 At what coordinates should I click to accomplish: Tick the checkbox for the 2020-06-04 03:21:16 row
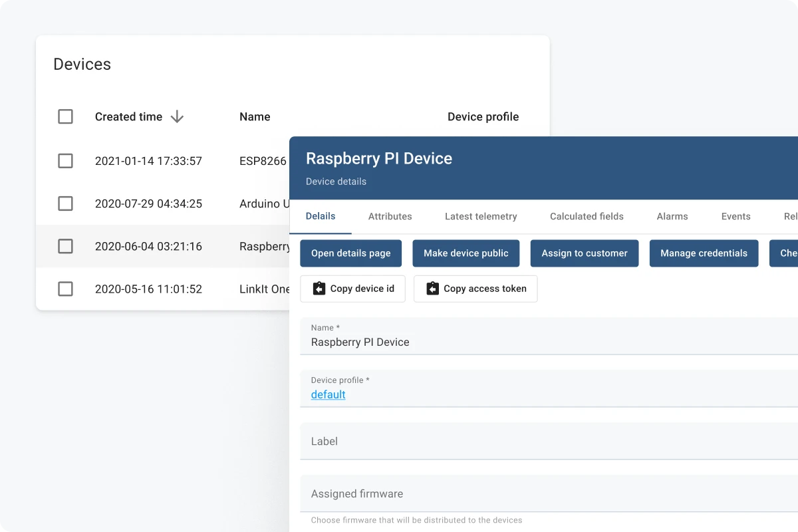pos(65,246)
